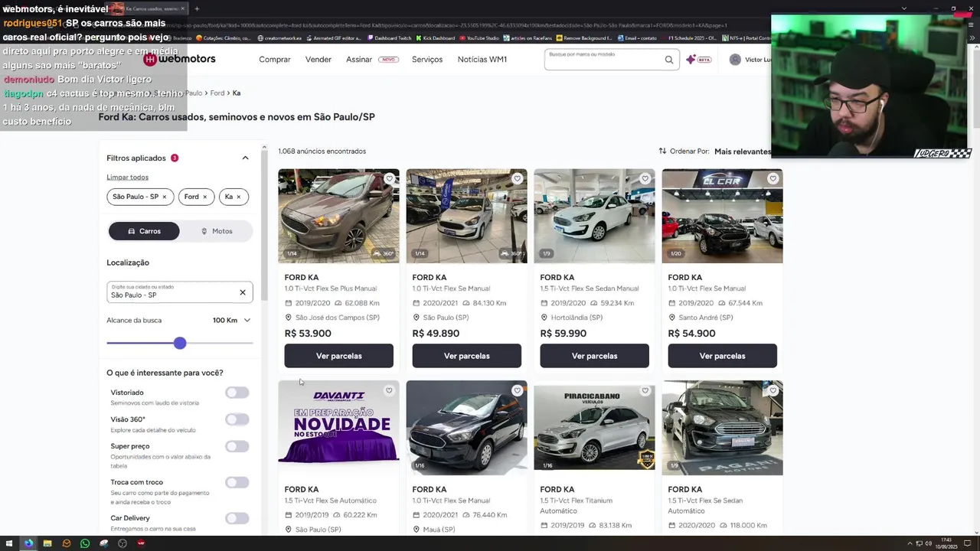980x551 pixels.
Task: Open the gray Ford Ka Se Plus photo
Action: pos(338,217)
